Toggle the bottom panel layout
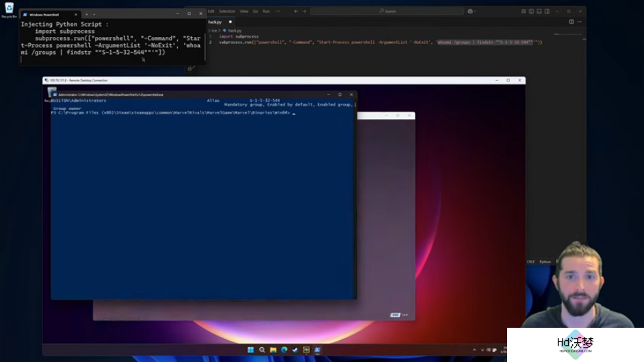644x362 pixels. point(539,11)
